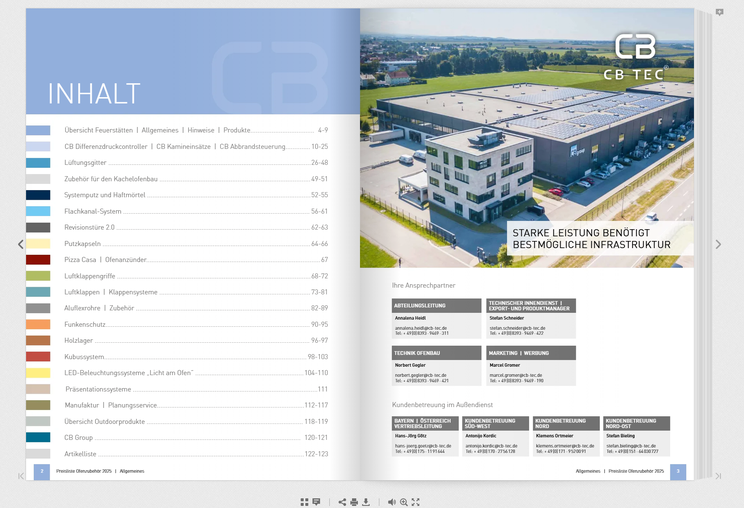Click marcel.gromer@cb-tec.de email address

tap(516, 375)
